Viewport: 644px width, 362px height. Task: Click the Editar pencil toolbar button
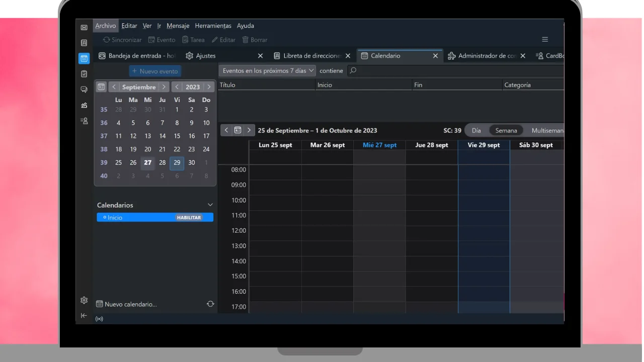pyautogui.click(x=223, y=40)
